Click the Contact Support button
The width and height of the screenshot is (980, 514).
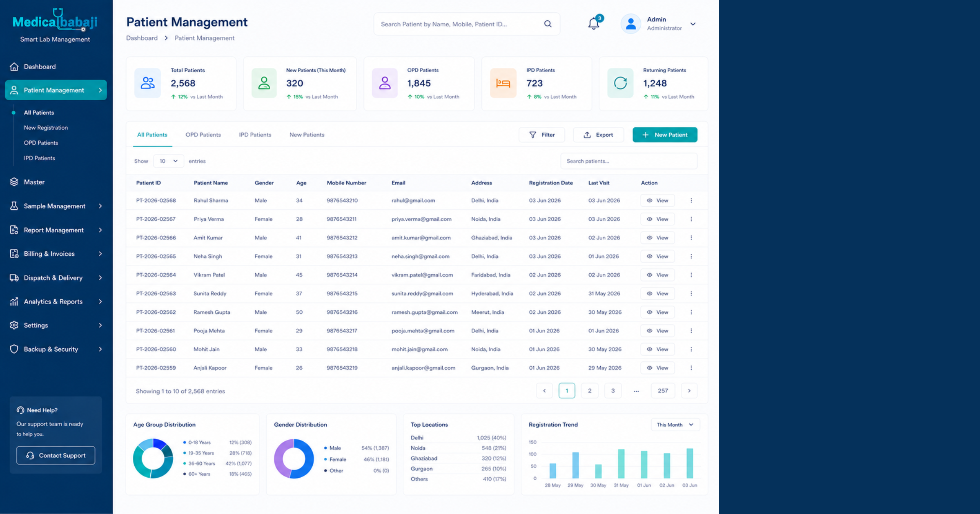click(56, 455)
